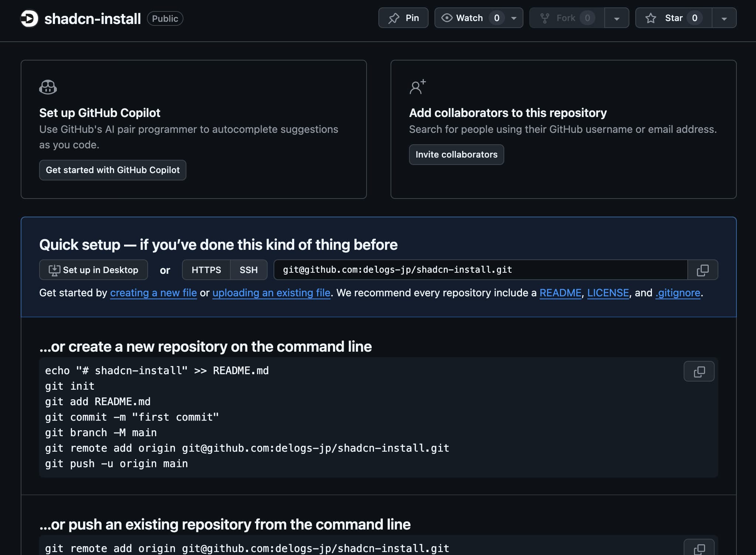
Task: Click the GitHub Copilot icon
Action: [x=48, y=87]
